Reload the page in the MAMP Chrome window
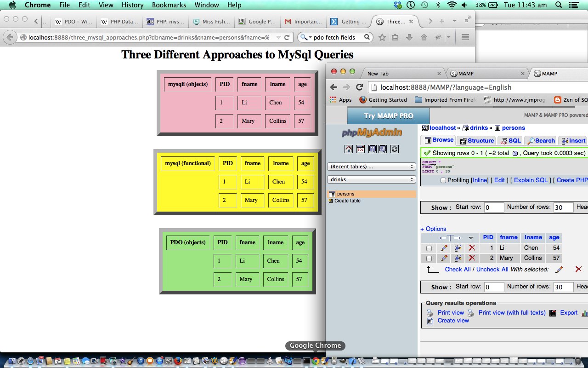 pyautogui.click(x=360, y=87)
